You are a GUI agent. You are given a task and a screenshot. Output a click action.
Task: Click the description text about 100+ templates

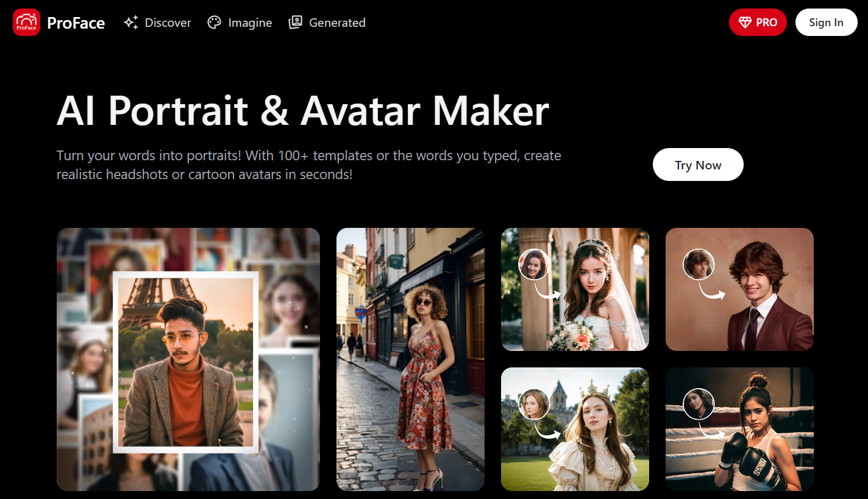309,165
